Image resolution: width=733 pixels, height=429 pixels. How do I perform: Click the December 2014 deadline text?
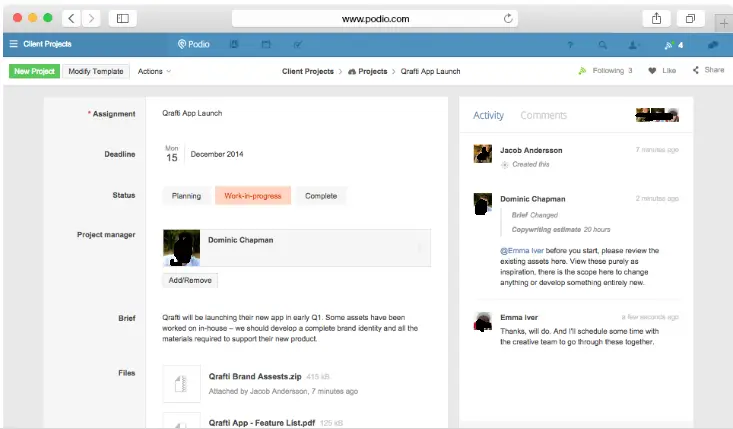pyautogui.click(x=217, y=154)
